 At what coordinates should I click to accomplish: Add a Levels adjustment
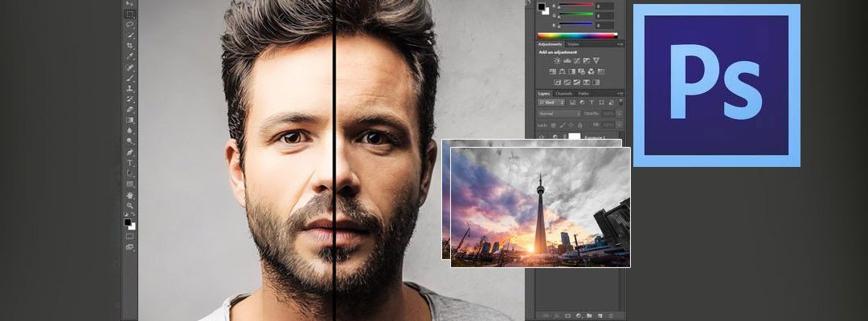click(566, 61)
